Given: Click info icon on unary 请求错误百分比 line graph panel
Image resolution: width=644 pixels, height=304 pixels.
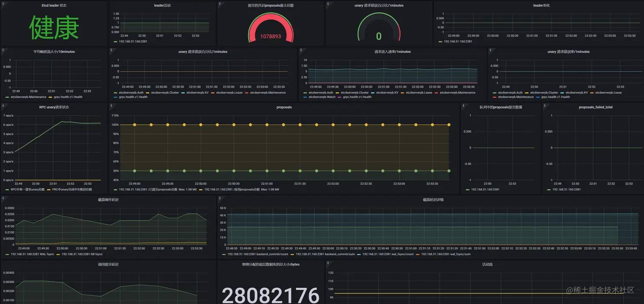Looking at the screenshot, I should (x=112, y=50).
